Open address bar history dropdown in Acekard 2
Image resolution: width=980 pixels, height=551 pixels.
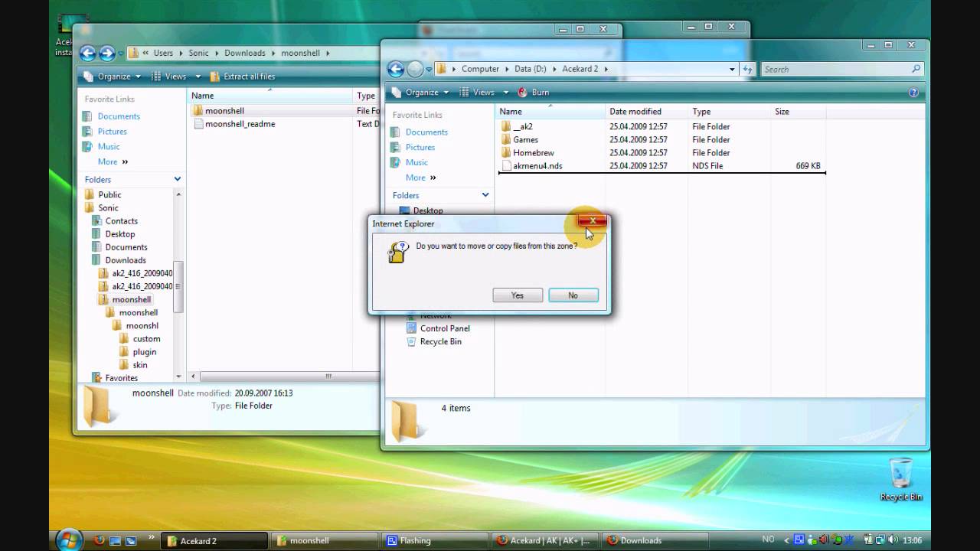click(733, 70)
